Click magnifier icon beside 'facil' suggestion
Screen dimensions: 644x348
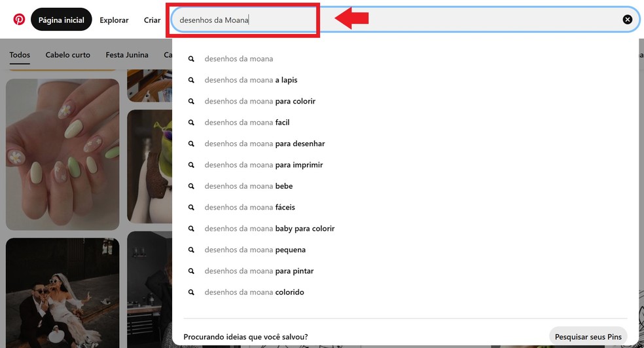tap(191, 123)
